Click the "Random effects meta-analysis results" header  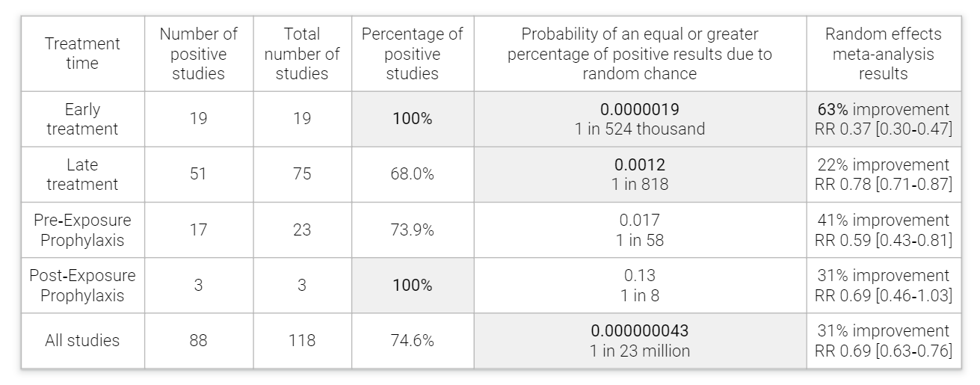click(x=883, y=54)
